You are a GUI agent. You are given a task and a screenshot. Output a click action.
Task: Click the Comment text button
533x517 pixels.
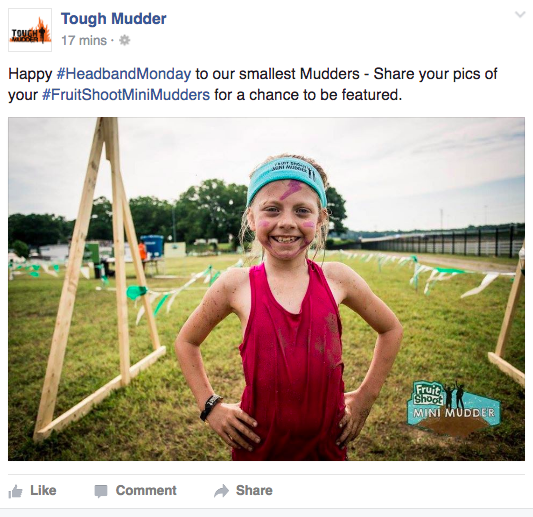pyautogui.click(x=146, y=490)
